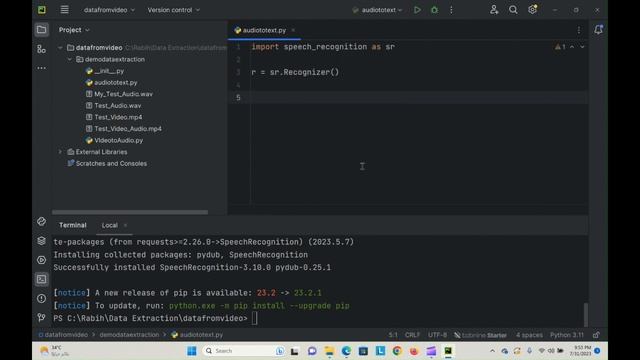Expand External Libraries node
The image size is (640, 360).
(x=60, y=152)
